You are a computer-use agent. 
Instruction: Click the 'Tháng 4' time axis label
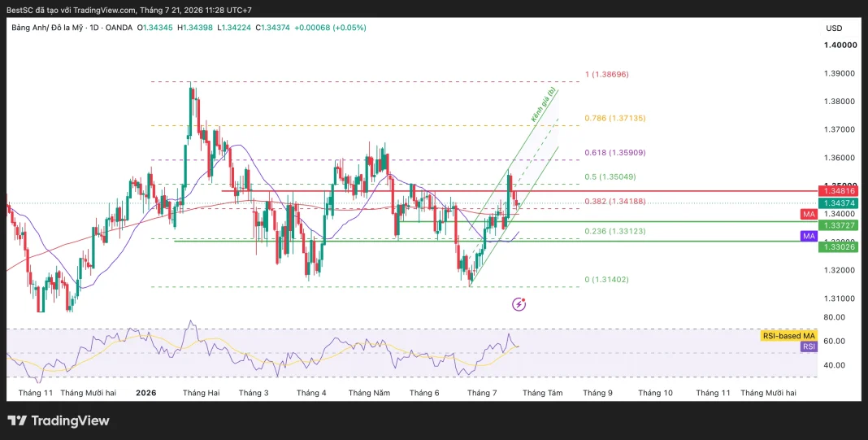coord(311,393)
